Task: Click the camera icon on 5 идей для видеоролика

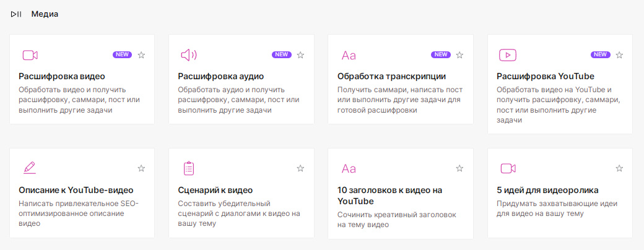Action: tap(508, 168)
